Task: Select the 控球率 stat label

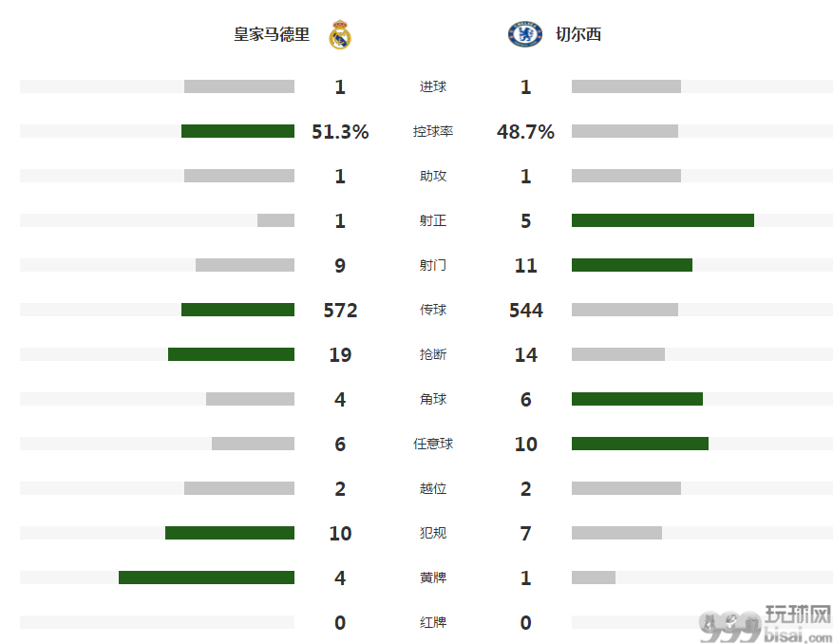Action: coord(433,131)
